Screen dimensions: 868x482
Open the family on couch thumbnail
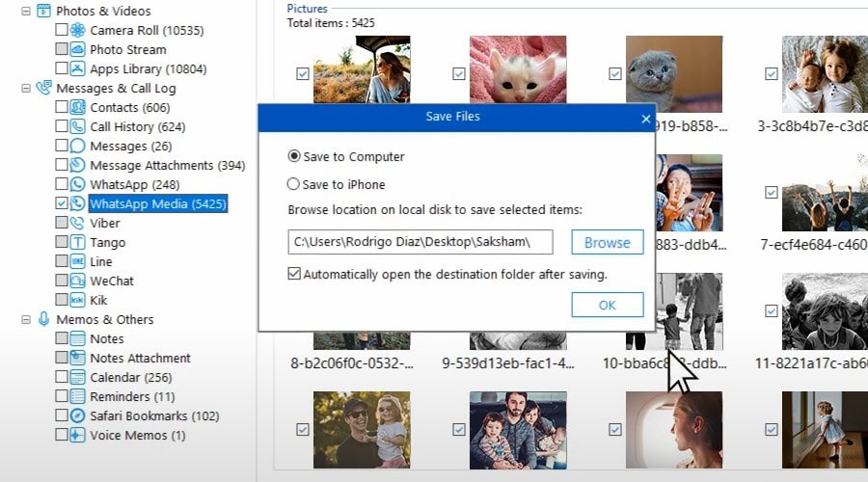pos(518,430)
